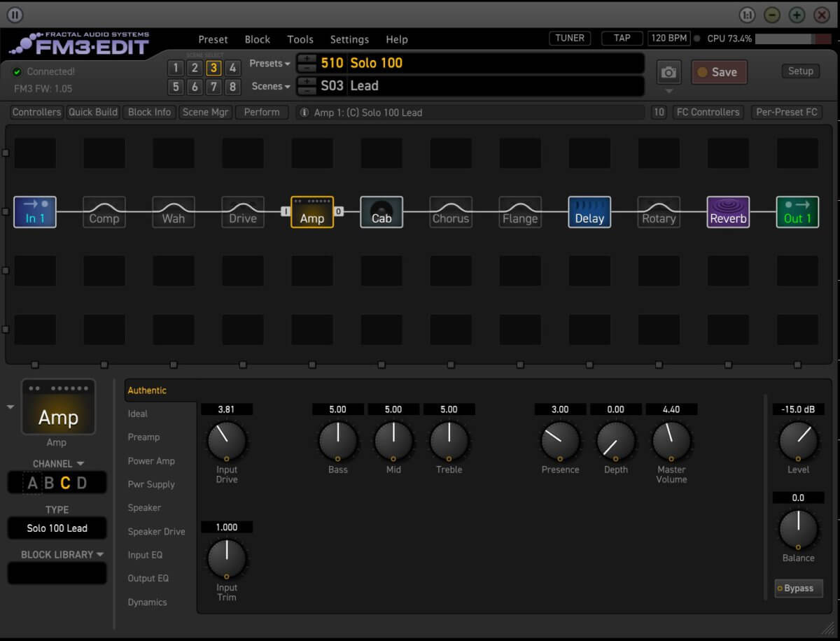Image resolution: width=840 pixels, height=641 pixels.
Task: Open the Presets dropdown
Action: pos(269,63)
